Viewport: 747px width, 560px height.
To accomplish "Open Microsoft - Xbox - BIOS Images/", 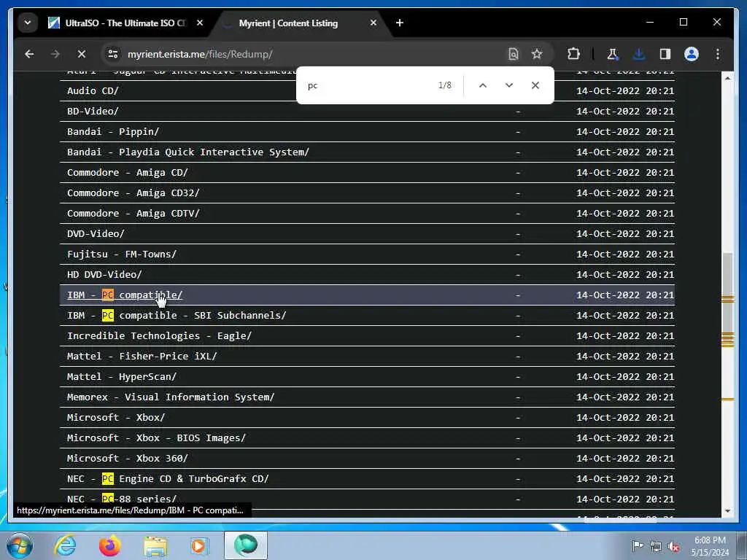I will coord(157,438).
